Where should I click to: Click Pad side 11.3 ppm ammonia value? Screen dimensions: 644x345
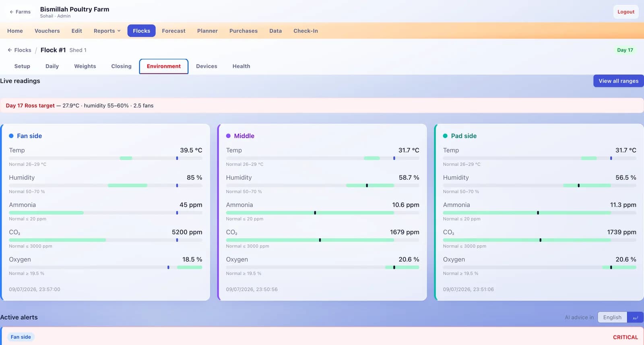click(623, 205)
